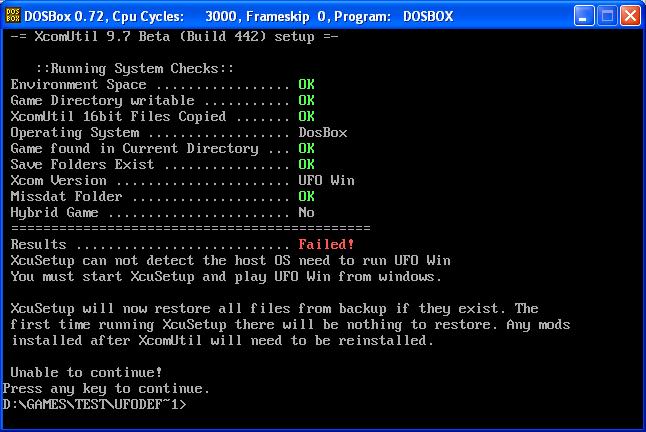The width and height of the screenshot is (646, 432).
Task: Click the DOSBox icon in title bar
Action: [13, 16]
